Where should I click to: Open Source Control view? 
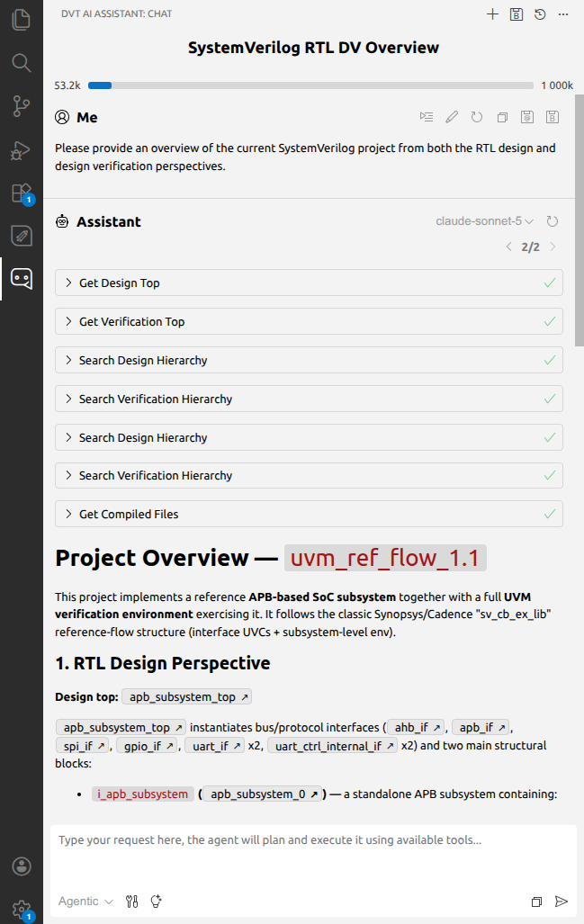tap(22, 106)
